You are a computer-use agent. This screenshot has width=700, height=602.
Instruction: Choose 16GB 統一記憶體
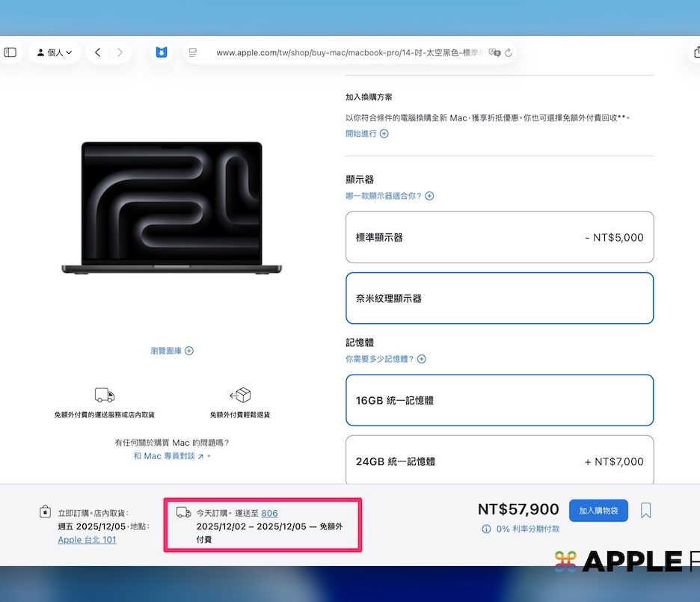click(x=499, y=400)
